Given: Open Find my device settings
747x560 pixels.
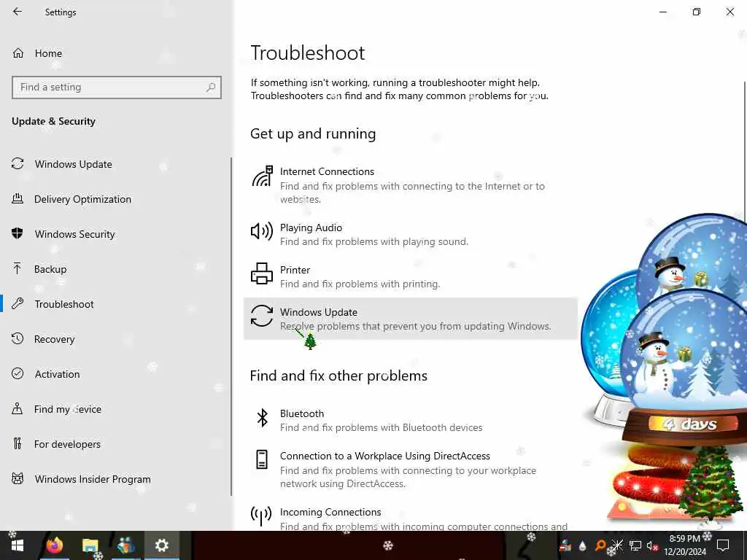Looking at the screenshot, I should (68, 409).
